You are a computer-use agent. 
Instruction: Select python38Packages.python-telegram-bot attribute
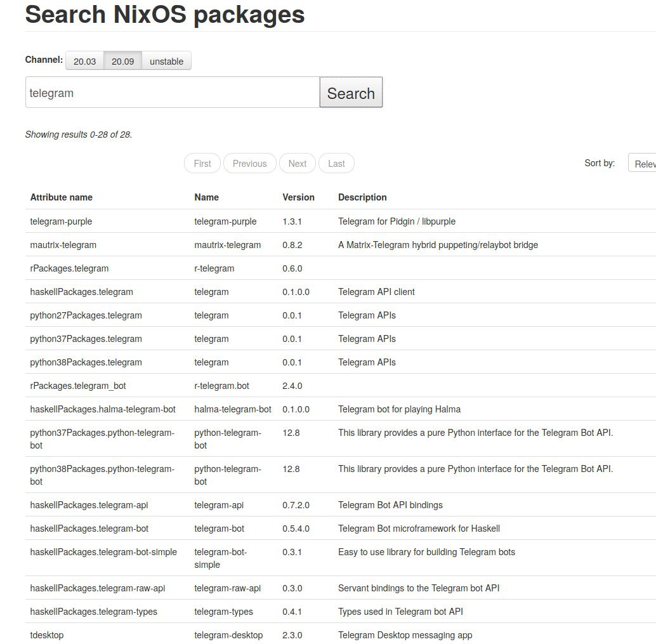(x=102, y=475)
